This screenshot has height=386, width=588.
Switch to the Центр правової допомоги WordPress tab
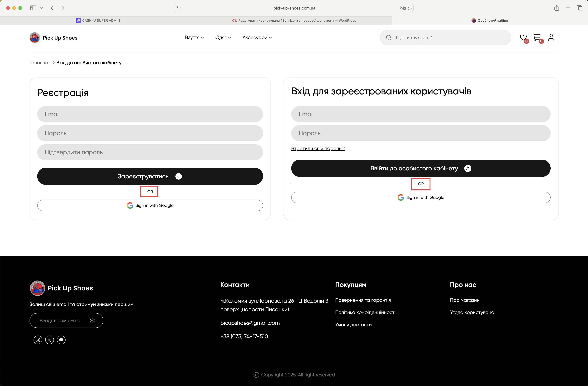(x=294, y=20)
